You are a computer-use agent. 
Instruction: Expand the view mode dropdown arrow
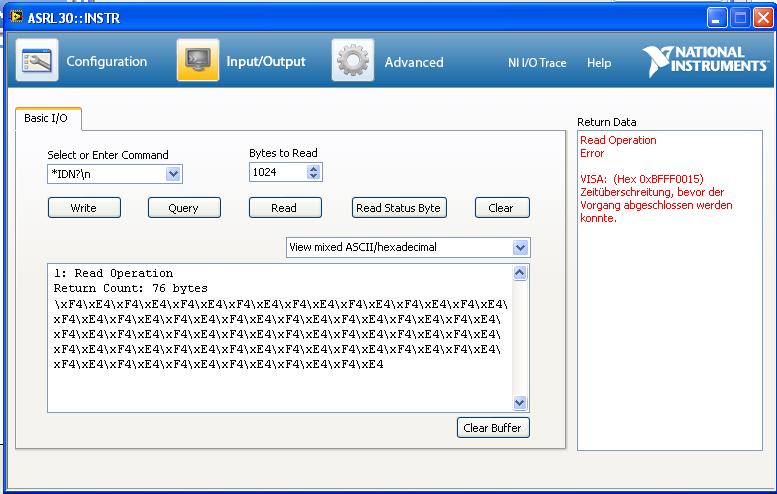[520, 247]
